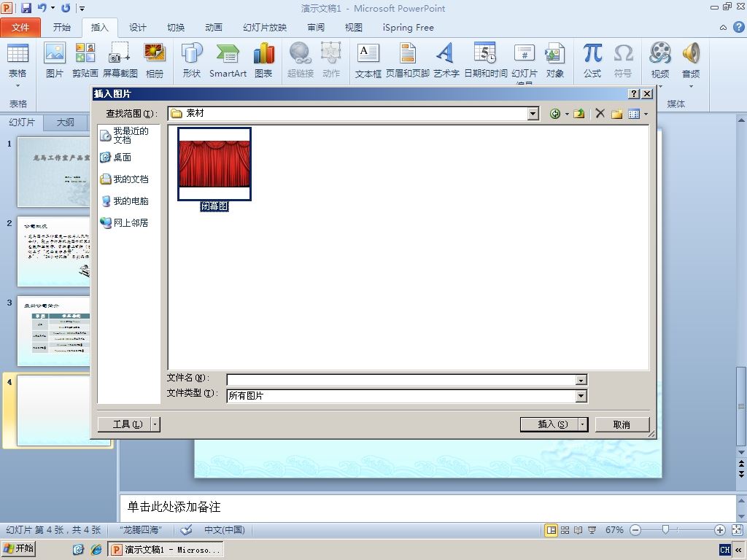Click the Internet Explorer taskbar icon

[96, 550]
